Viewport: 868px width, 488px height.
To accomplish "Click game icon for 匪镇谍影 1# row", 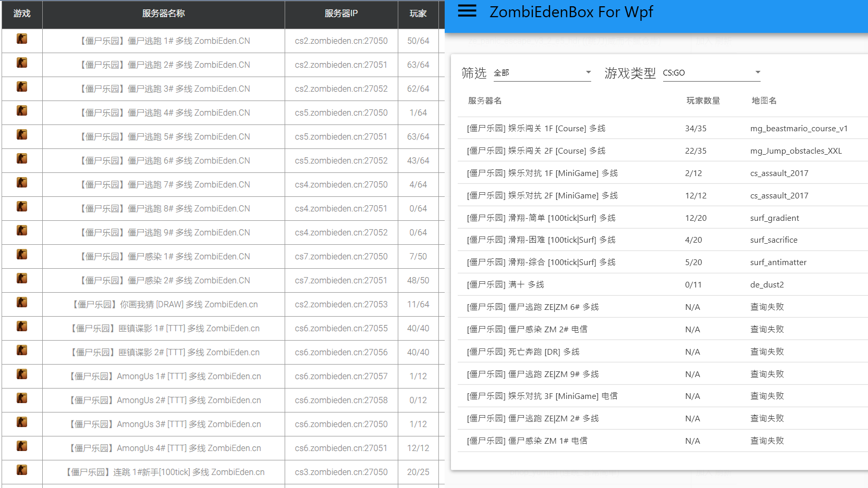I will pos(22,326).
